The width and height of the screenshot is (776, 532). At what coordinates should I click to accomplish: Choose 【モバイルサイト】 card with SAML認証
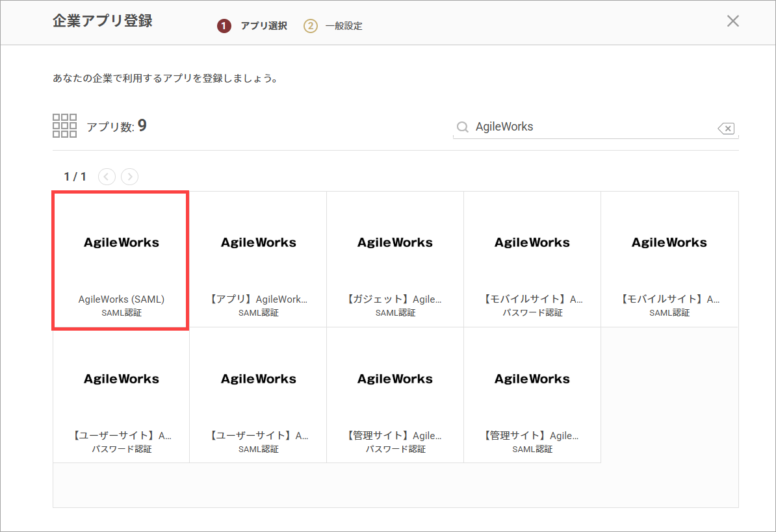669,260
